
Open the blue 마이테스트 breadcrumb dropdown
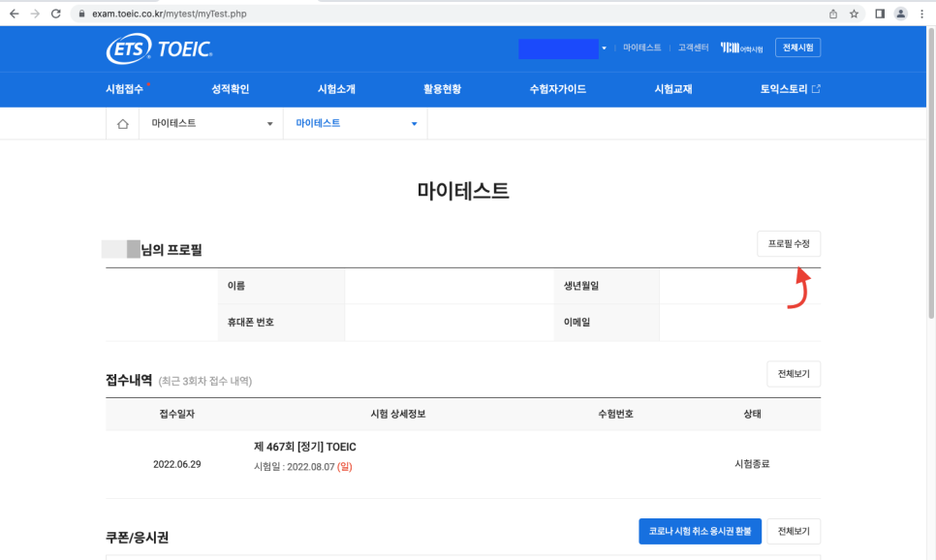(356, 124)
